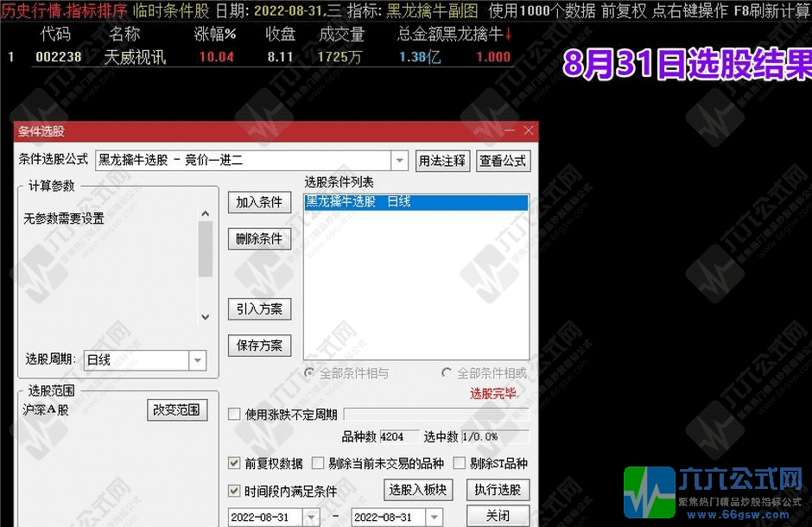
Task: Click the 1.38亿 total amount value
Action: [x=420, y=57]
